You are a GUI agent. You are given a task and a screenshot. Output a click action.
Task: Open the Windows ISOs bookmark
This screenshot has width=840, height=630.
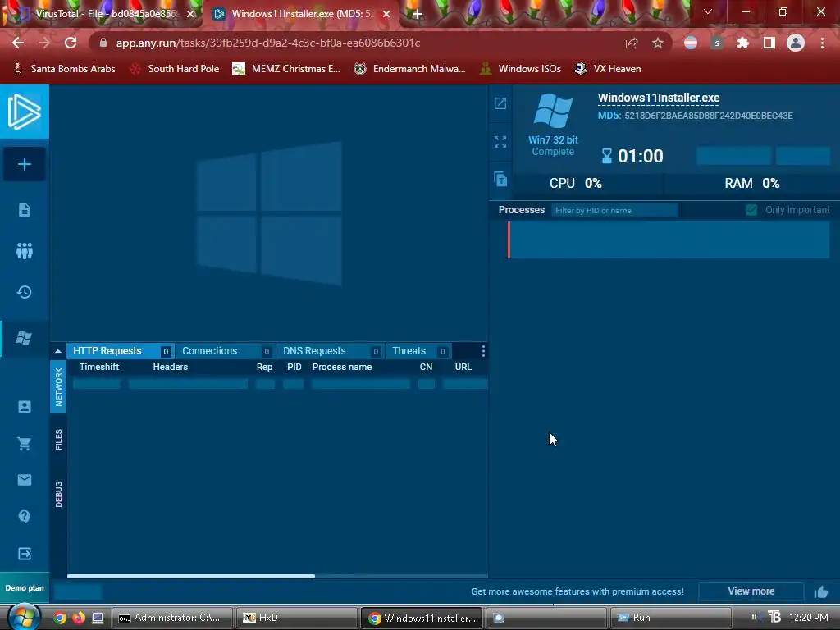pos(520,69)
